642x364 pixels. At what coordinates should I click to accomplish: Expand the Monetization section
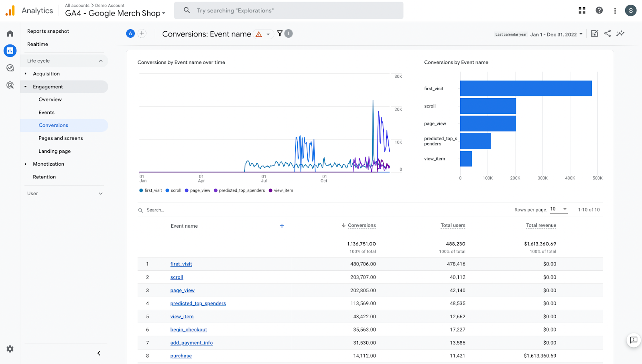coord(49,164)
